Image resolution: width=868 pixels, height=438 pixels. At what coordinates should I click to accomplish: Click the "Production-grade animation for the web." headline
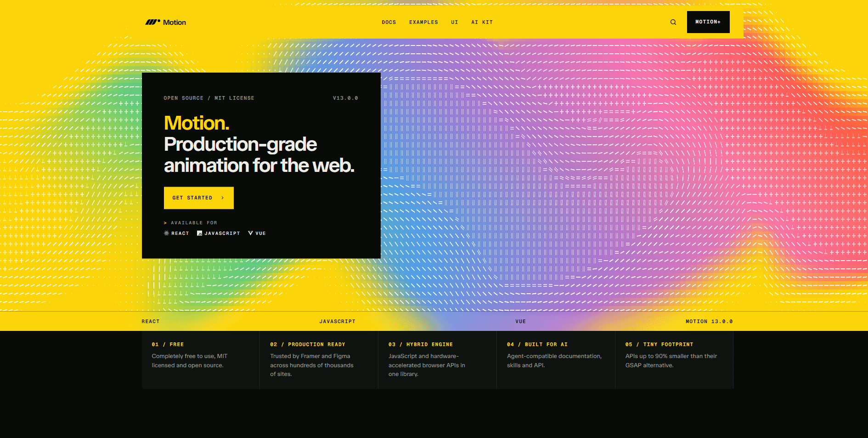[259, 155]
